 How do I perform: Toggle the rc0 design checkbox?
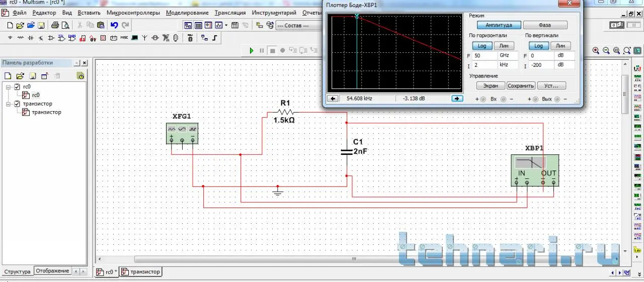coord(18,86)
